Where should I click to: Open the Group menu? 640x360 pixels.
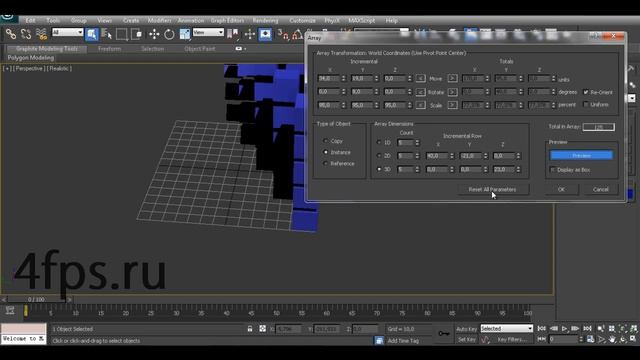pyautogui.click(x=78, y=20)
